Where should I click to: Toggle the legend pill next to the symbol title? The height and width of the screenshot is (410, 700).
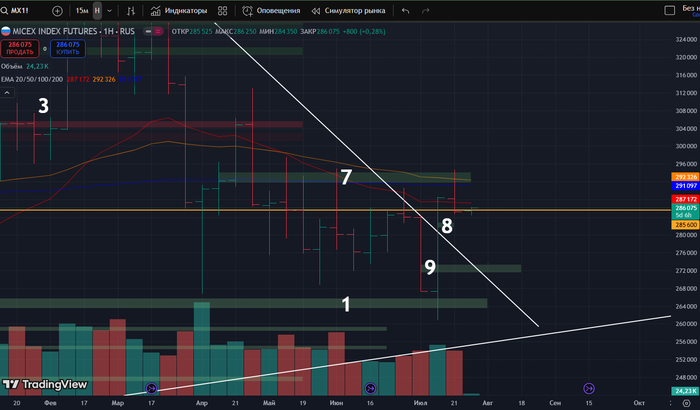pyautogui.click(x=153, y=32)
